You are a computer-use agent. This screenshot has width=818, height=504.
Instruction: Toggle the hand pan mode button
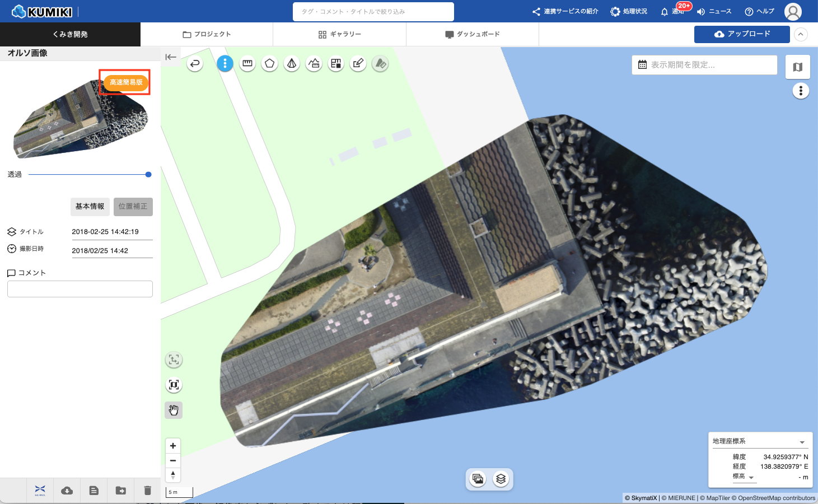tap(174, 410)
